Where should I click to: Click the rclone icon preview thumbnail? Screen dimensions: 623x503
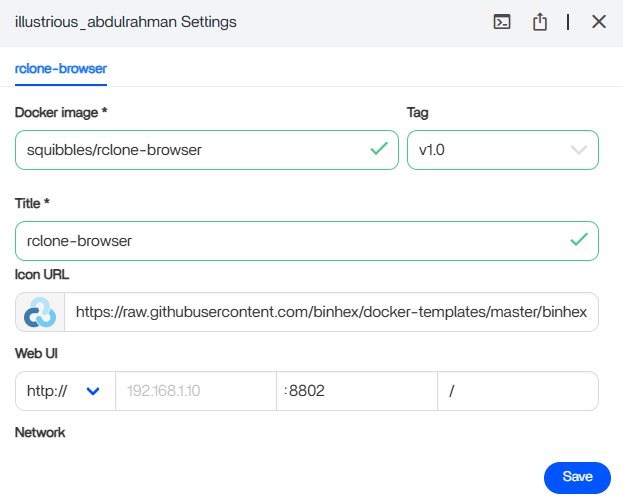(x=40, y=312)
